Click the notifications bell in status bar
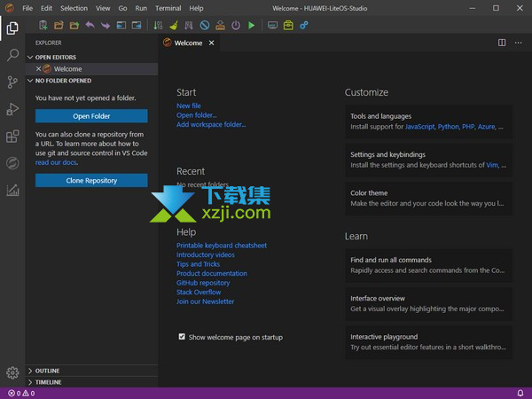 click(520, 393)
